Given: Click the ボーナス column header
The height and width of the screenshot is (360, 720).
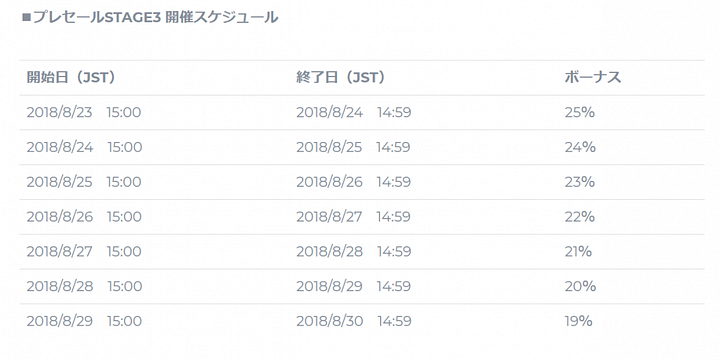Looking at the screenshot, I should pyautogui.click(x=593, y=78).
